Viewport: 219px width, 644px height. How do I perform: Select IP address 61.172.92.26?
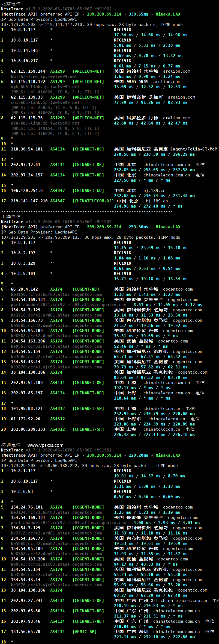tap(26, 419)
